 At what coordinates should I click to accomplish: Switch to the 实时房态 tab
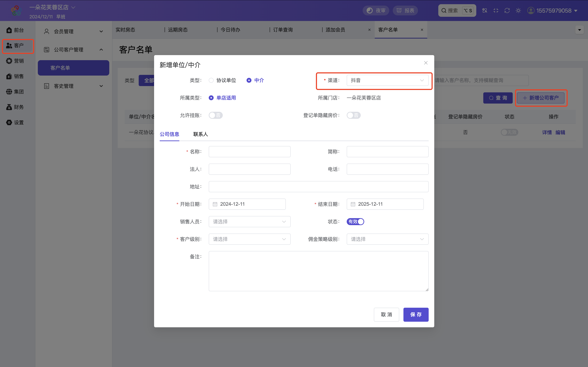click(125, 30)
